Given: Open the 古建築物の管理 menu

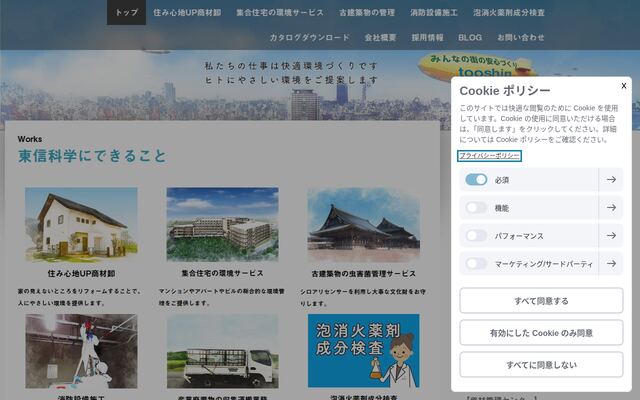Looking at the screenshot, I should 367,13.
